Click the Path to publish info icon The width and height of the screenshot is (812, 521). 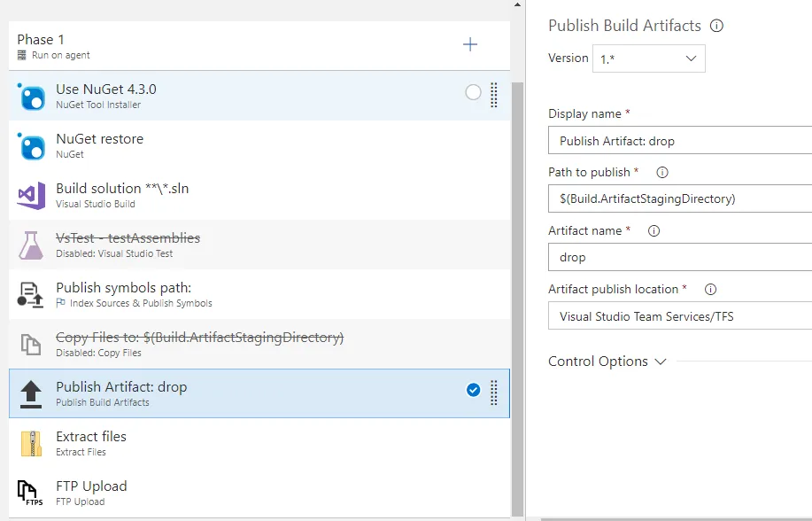[x=661, y=173]
